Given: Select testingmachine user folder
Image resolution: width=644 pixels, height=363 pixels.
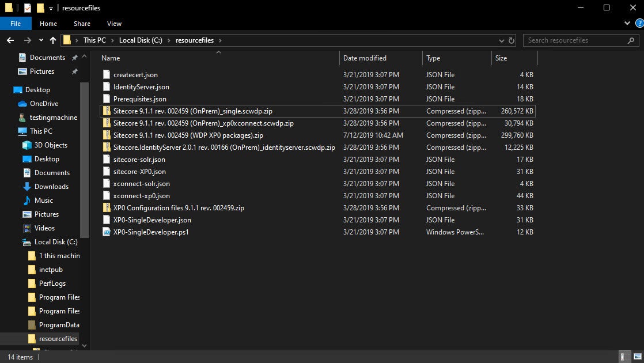Looking at the screenshot, I should click(54, 118).
